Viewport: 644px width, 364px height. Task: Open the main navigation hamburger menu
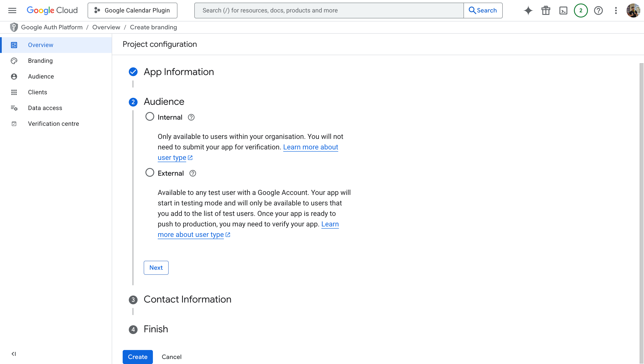12,10
